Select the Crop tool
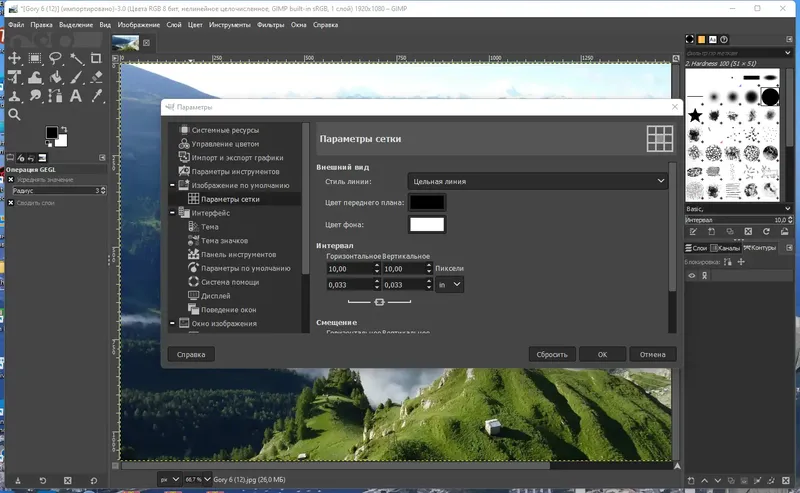This screenshot has width=800, height=493. 96,58
